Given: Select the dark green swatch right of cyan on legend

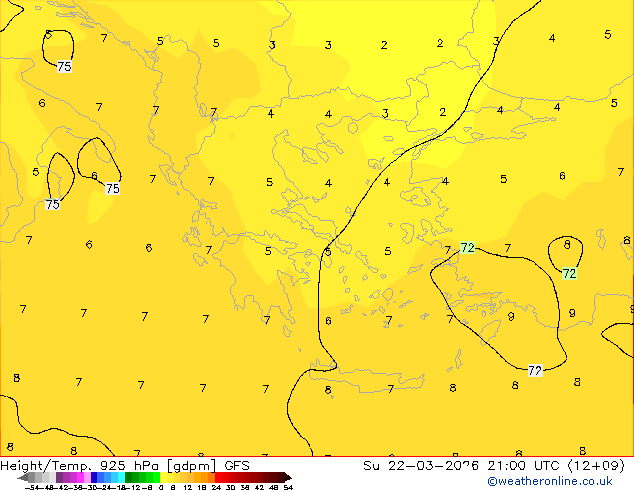Looking at the screenshot, I should click(129, 477).
